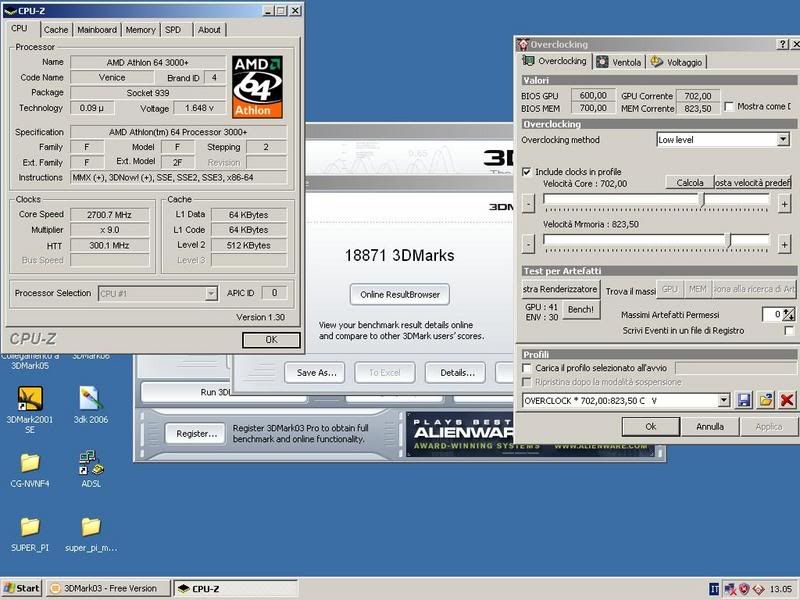Viewport: 800px width, 600px height.
Task: Click the Renderizzatore button
Action: [x=560, y=289]
